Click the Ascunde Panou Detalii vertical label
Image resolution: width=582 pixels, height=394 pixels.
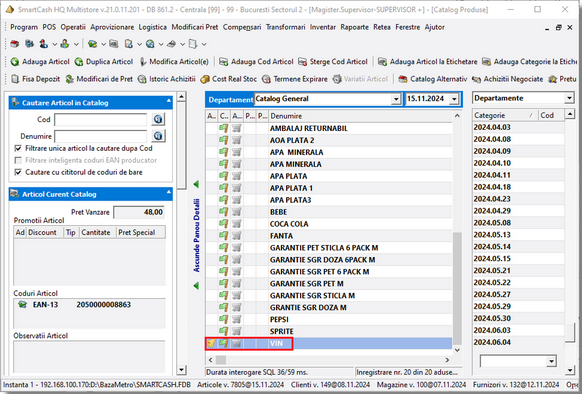[x=197, y=235]
